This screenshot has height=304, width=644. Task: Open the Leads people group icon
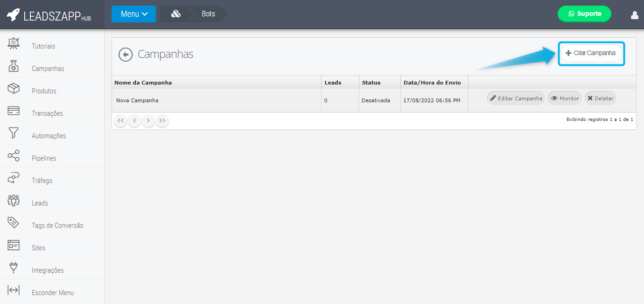[x=14, y=201]
